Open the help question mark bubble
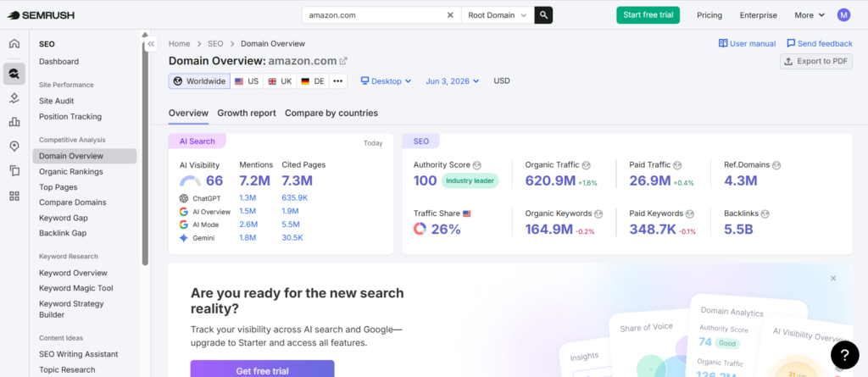Image resolution: width=868 pixels, height=377 pixels. tap(845, 355)
